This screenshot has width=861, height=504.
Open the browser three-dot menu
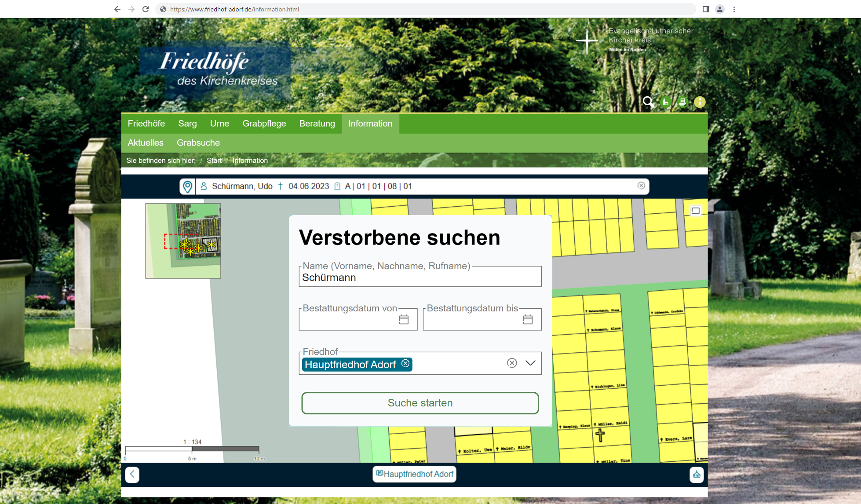734,9
